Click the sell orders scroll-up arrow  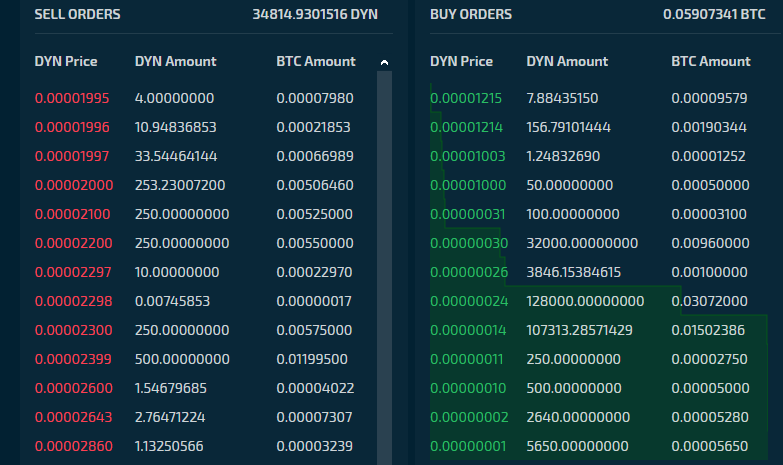click(x=384, y=62)
